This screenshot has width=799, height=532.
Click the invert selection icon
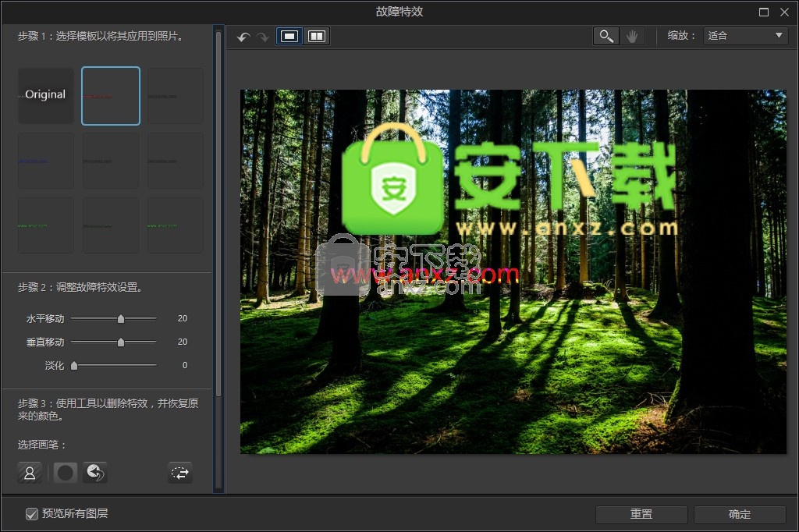click(180, 473)
